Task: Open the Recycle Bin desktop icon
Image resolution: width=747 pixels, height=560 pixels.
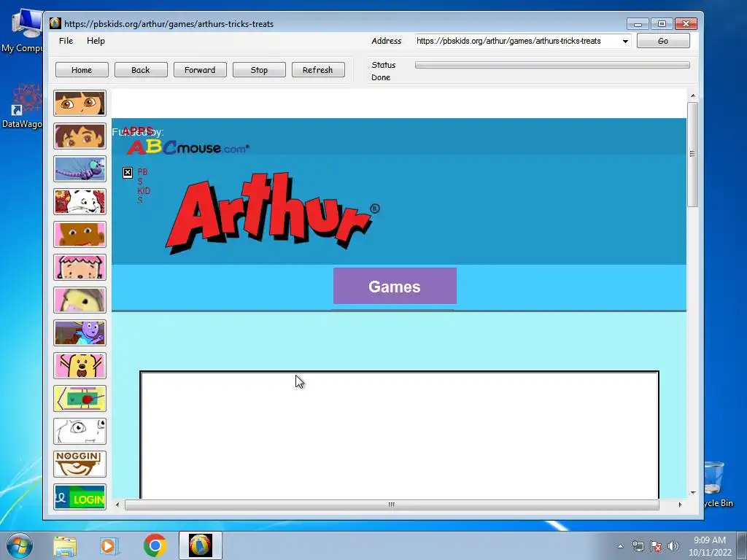Action: [x=716, y=484]
